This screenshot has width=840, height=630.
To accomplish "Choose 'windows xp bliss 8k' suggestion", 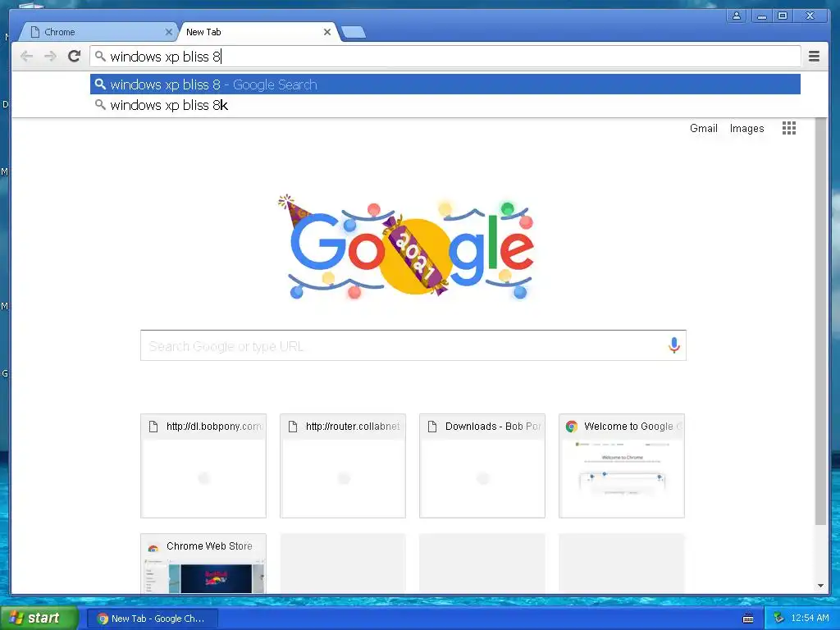I will (x=445, y=105).
